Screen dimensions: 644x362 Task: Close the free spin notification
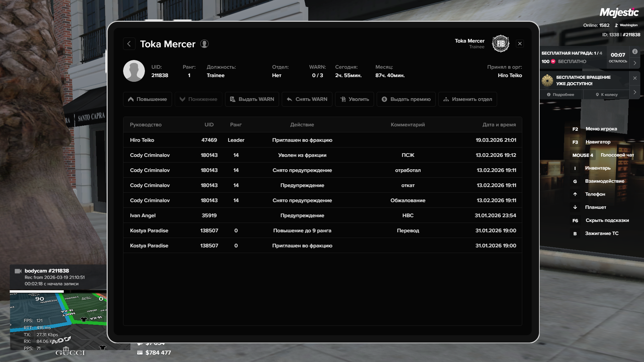point(635,78)
